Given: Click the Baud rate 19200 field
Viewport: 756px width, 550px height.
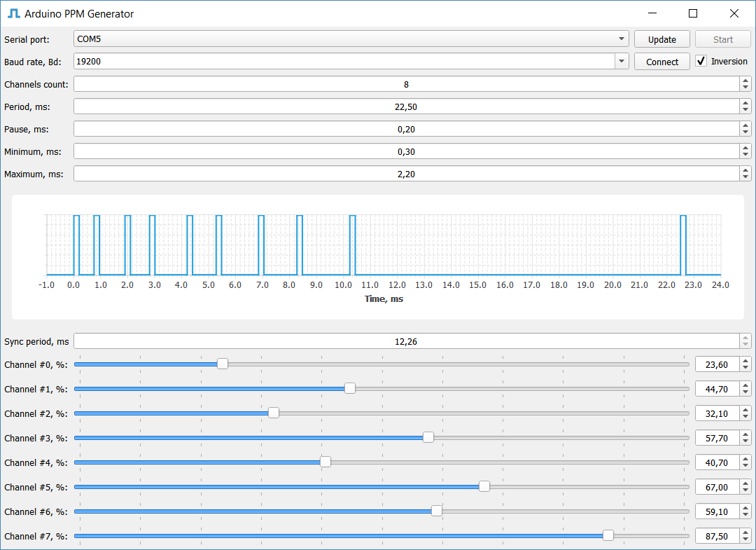Looking at the screenshot, I should 344,61.
